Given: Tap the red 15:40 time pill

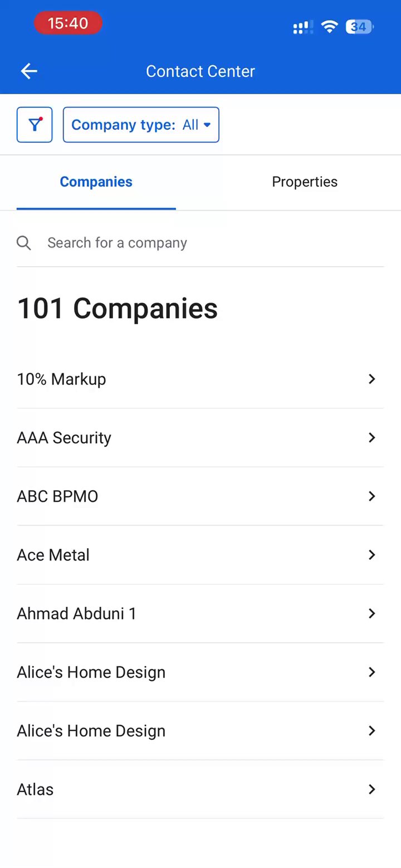Looking at the screenshot, I should point(68,23).
